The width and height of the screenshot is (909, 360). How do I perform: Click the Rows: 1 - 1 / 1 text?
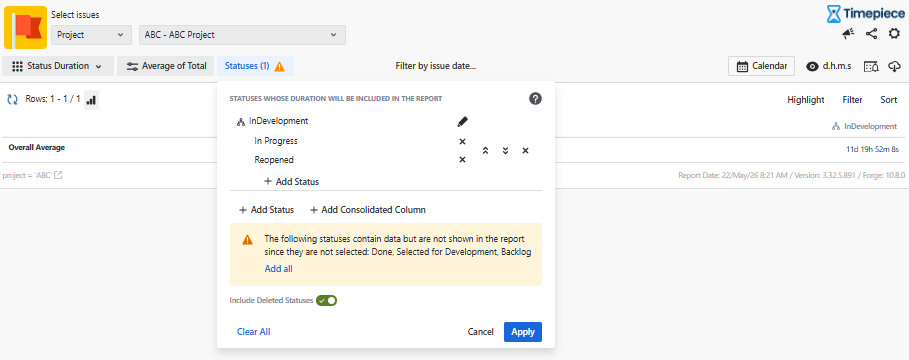pos(53,100)
